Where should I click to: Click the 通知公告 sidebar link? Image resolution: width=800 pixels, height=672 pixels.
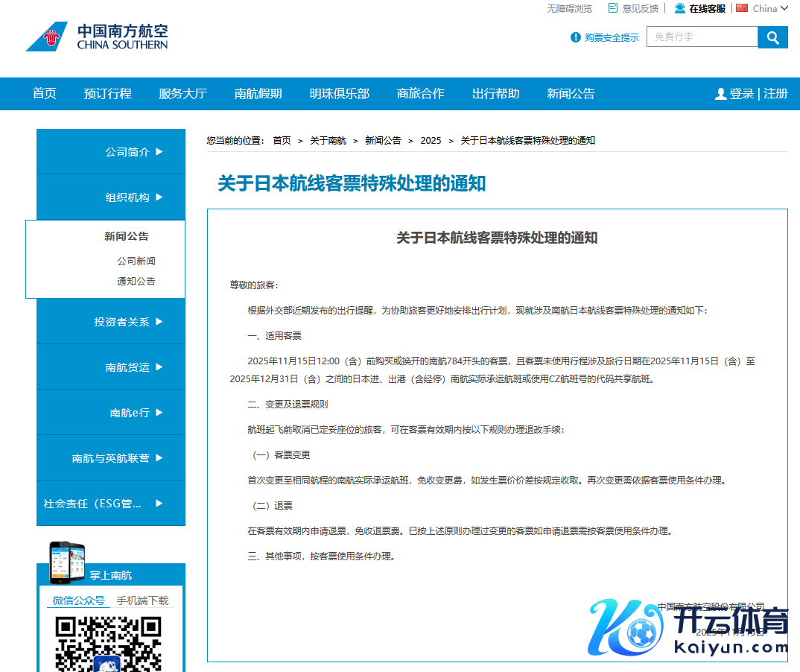coord(136,282)
